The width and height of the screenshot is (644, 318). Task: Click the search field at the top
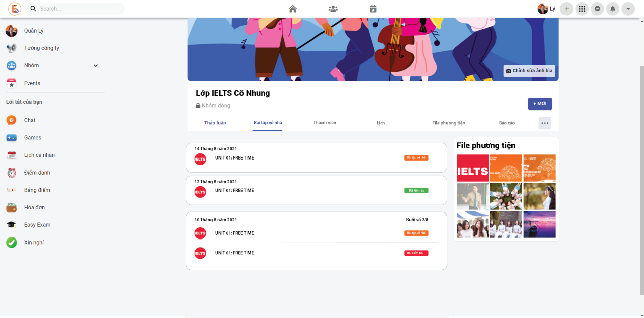click(74, 9)
